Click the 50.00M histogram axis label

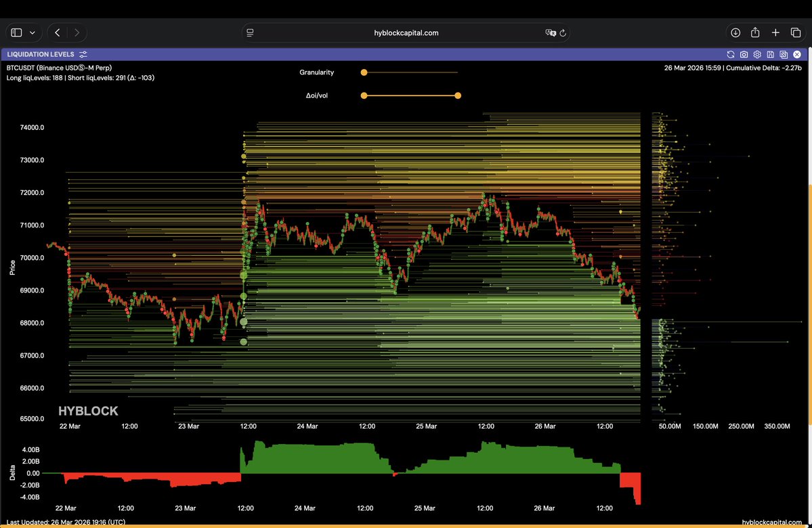(x=670, y=426)
